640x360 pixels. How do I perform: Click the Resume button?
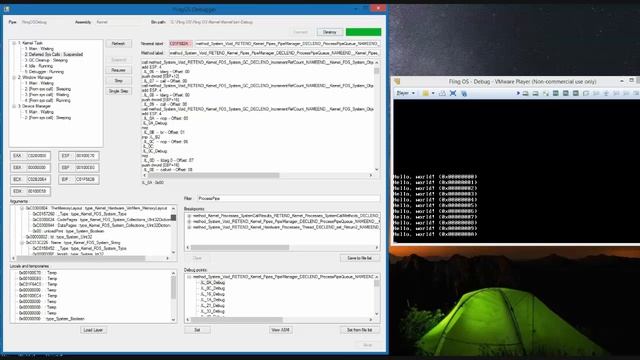coord(118,70)
